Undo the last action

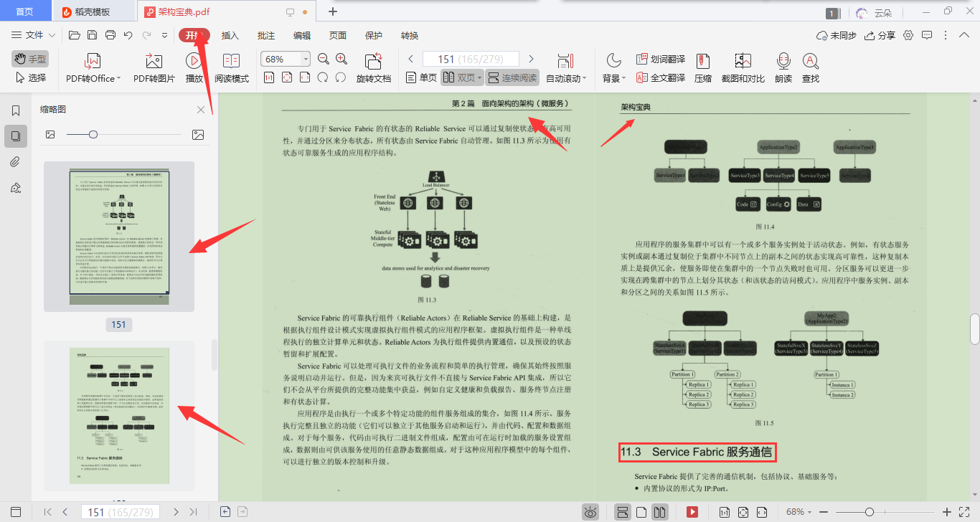pyautogui.click(x=128, y=35)
